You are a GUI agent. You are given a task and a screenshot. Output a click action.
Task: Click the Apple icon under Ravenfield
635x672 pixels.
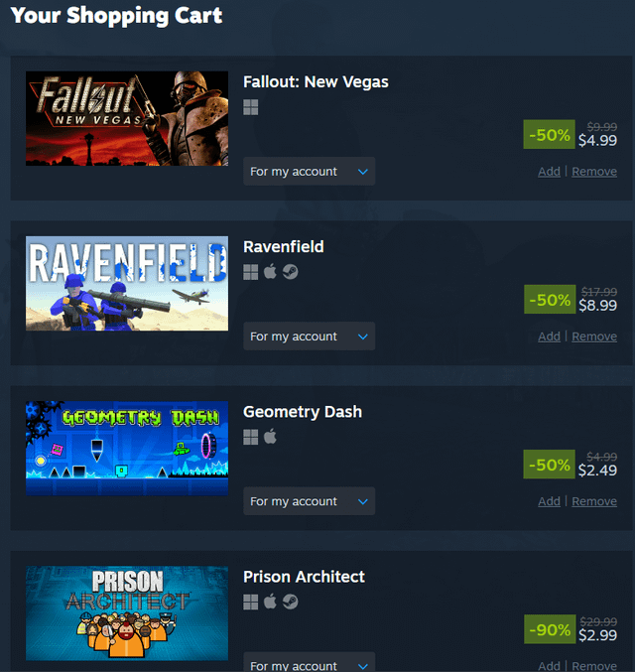270,272
